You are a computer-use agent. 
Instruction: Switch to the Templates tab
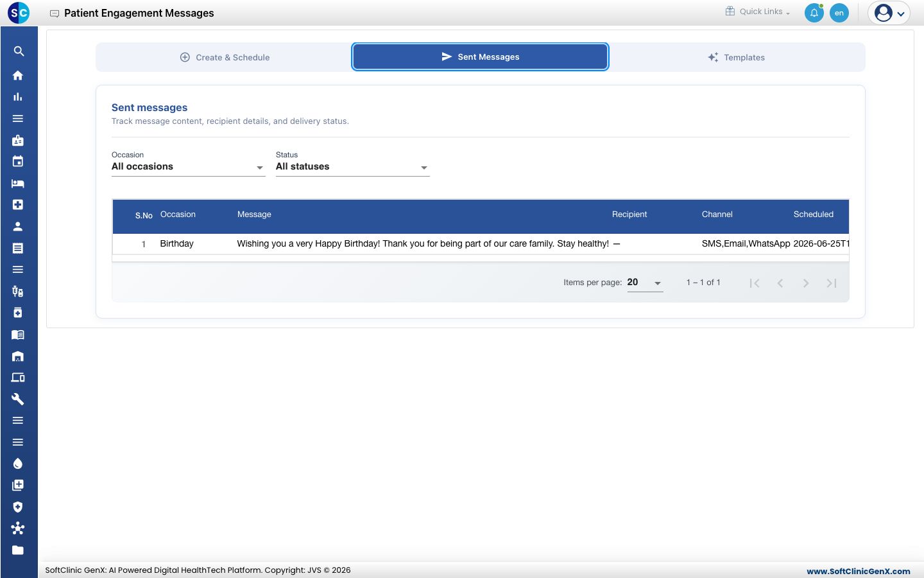737,57
